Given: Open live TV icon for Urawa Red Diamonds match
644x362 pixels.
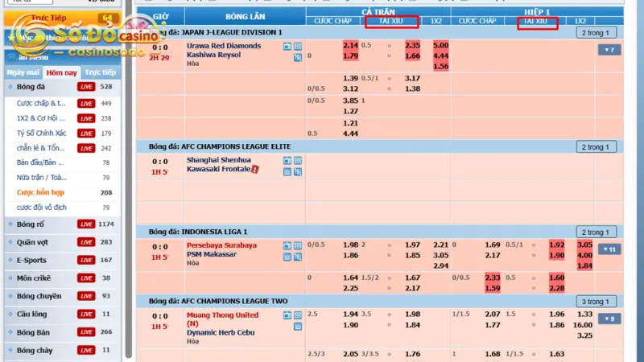Looking at the screenshot, I should click(x=287, y=47).
